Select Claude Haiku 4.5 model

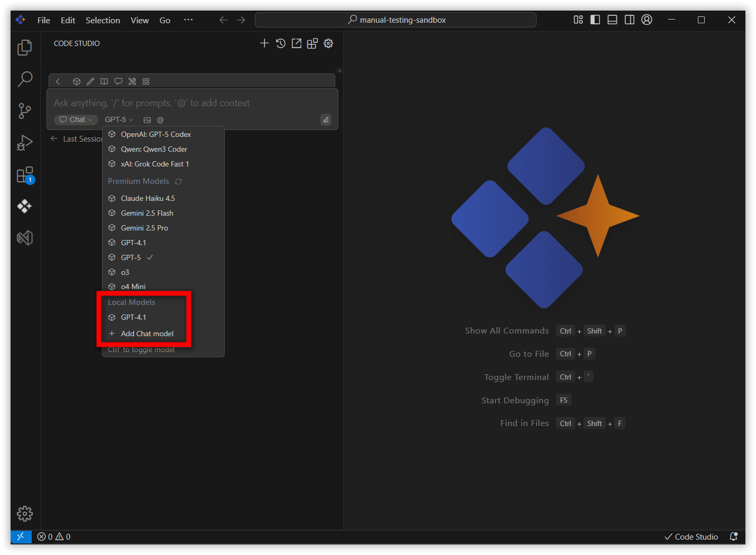tap(147, 198)
